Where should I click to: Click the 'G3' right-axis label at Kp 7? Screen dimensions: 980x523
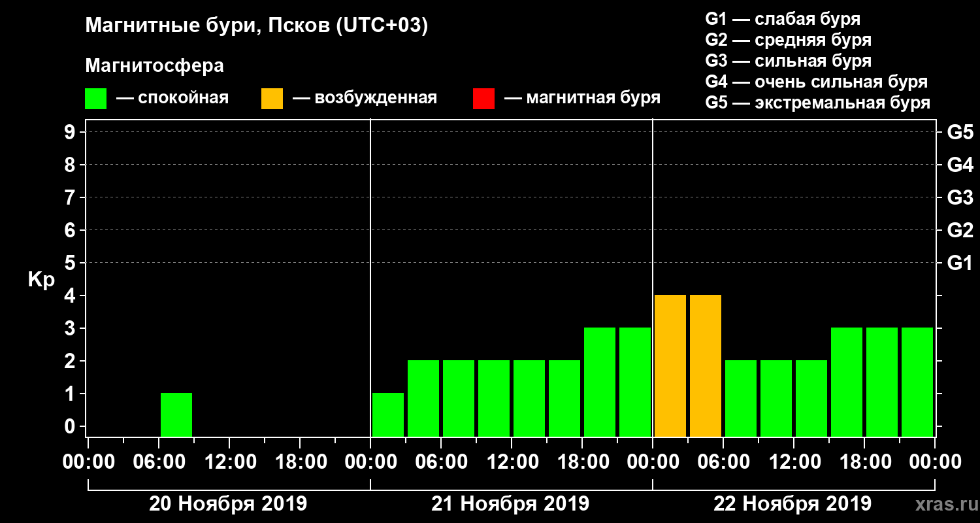[960, 198]
